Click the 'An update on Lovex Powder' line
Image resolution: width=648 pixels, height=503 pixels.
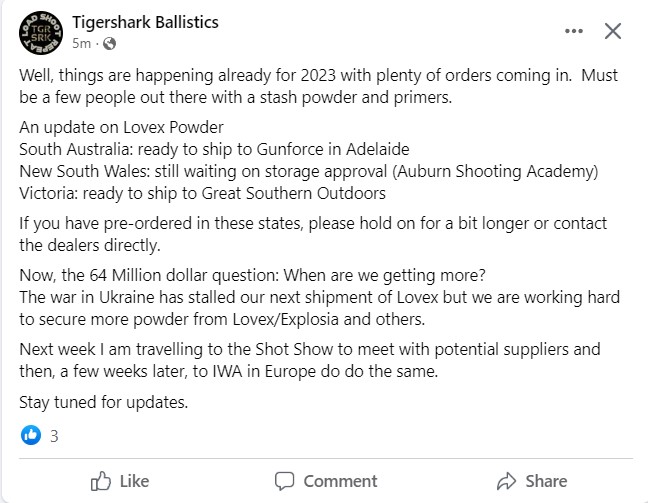[122, 127]
